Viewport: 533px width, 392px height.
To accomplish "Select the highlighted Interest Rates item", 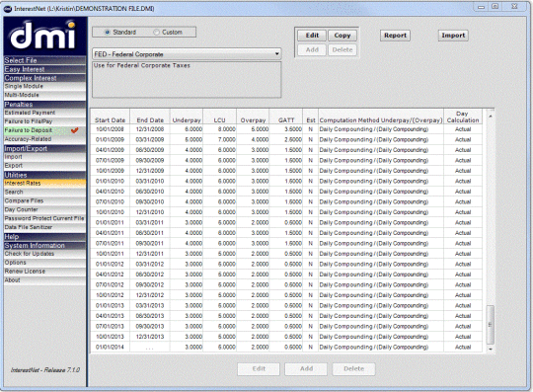I will (x=44, y=184).
